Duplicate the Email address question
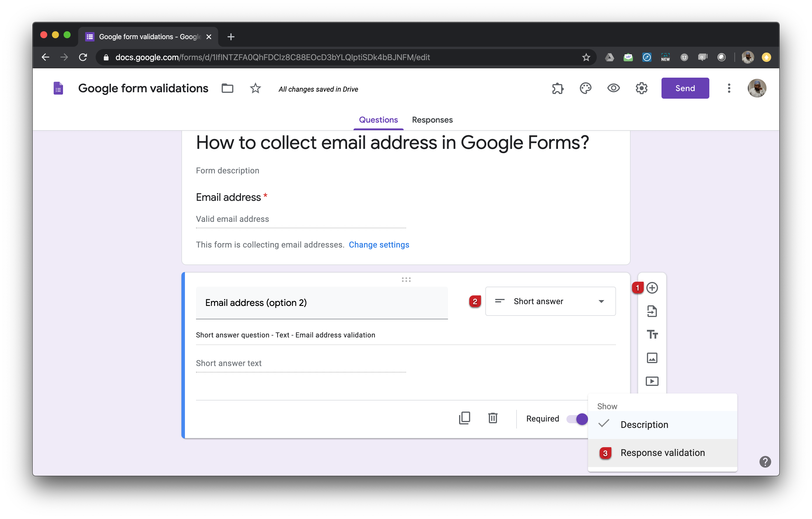The width and height of the screenshot is (812, 519). click(x=464, y=418)
